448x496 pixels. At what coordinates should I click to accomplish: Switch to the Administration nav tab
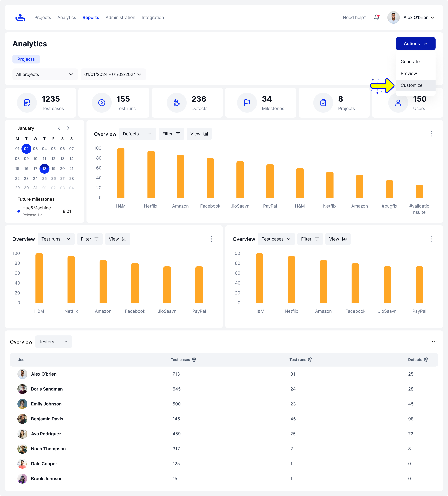(120, 17)
